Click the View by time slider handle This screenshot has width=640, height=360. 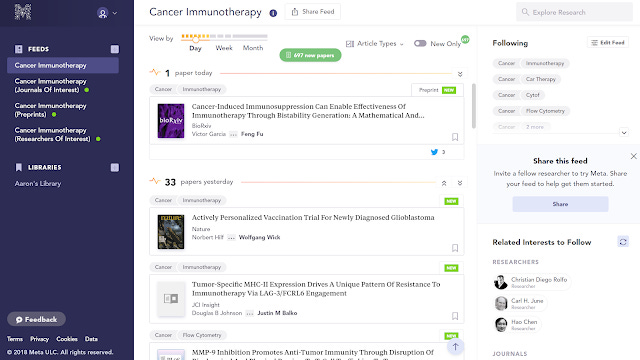click(x=196, y=40)
